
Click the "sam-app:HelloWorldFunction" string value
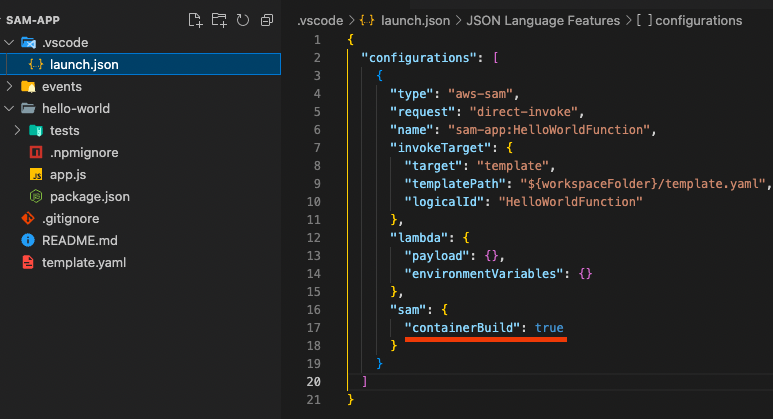(x=549, y=130)
